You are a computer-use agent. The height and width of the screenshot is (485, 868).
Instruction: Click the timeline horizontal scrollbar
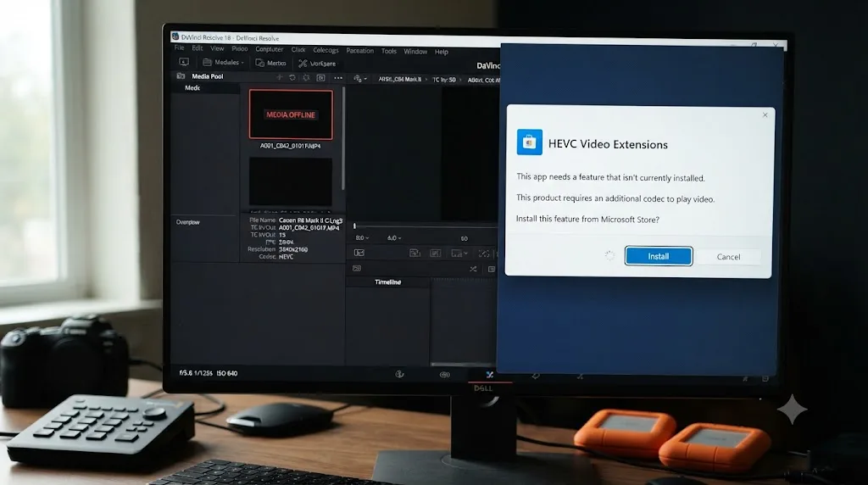pyautogui.click(x=464, y=365)
